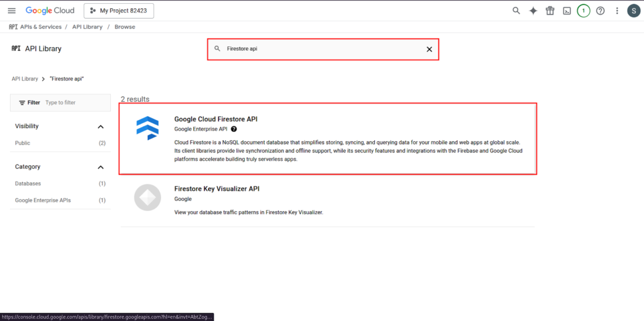
Task: Activate Cloud Shell terminal icon
Action: [567, 11]
